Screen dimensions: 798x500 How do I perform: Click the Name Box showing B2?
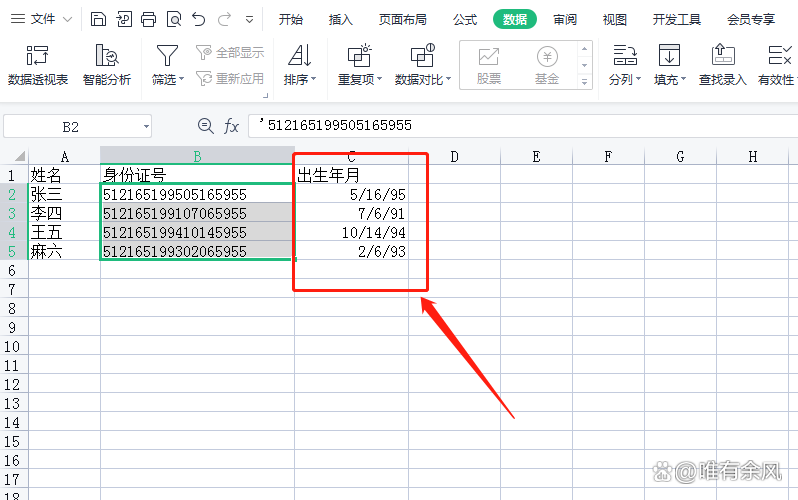pyautogui.click(x=71, y=127)
